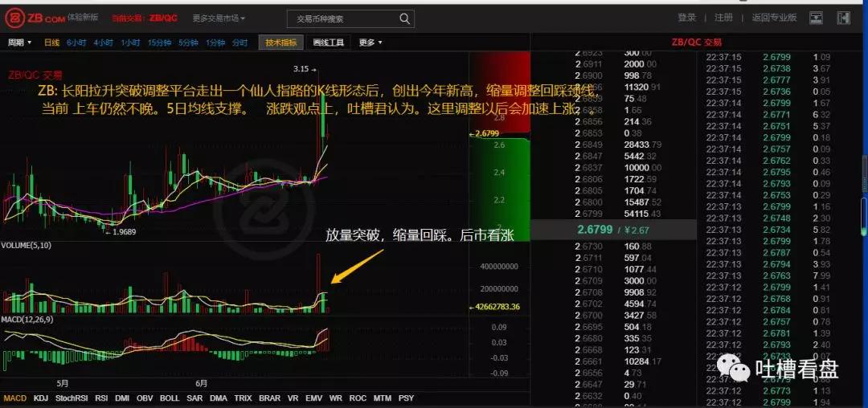The height and width of the screenshot is (408, 868).
Task: Click the current price 2.6799 / ¥2.67 bar
Action: click(x=613, y=229)
